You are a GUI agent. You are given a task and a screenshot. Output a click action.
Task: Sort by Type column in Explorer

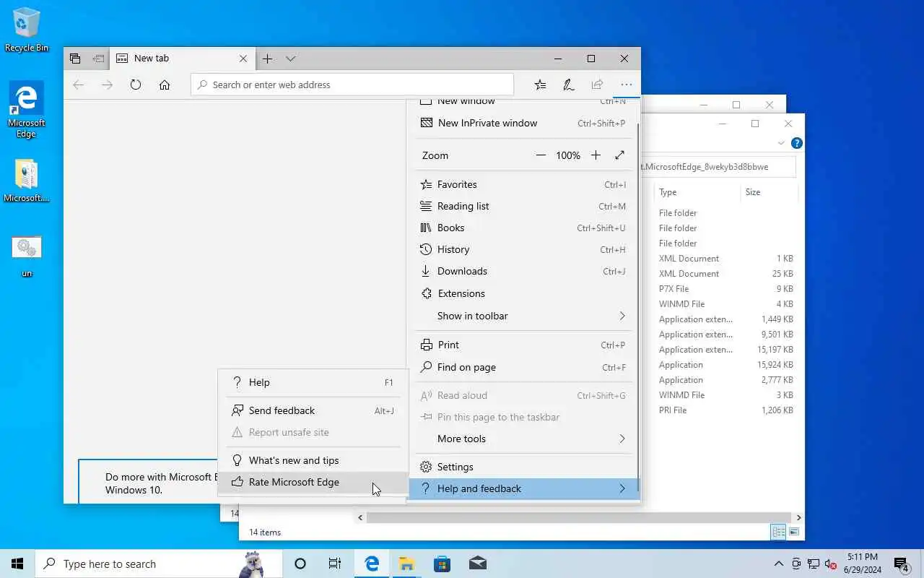[697, 192]
